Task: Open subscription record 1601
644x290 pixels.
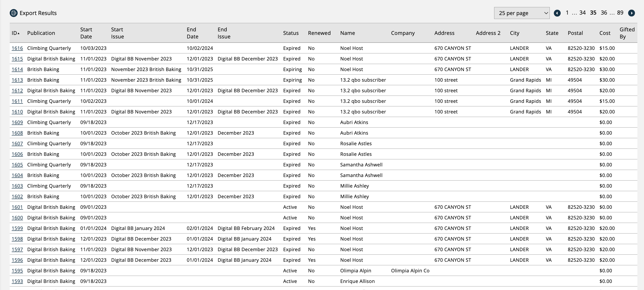Action: (x=17, y=207)
